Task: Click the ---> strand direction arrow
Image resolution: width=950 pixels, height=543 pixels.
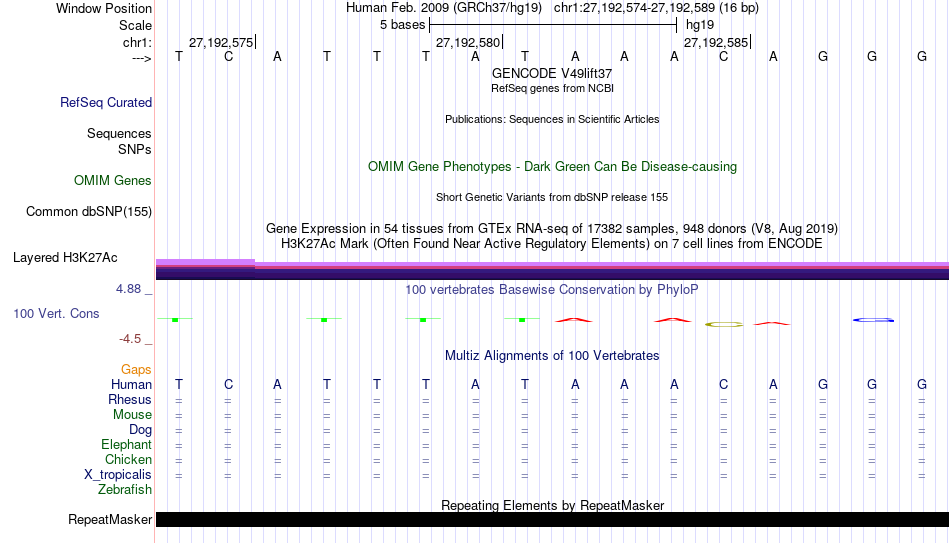Action: (x=141, y=58)
